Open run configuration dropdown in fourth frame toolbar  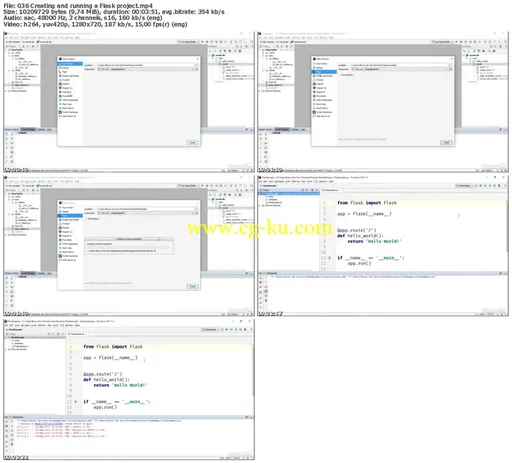[464, 185]
